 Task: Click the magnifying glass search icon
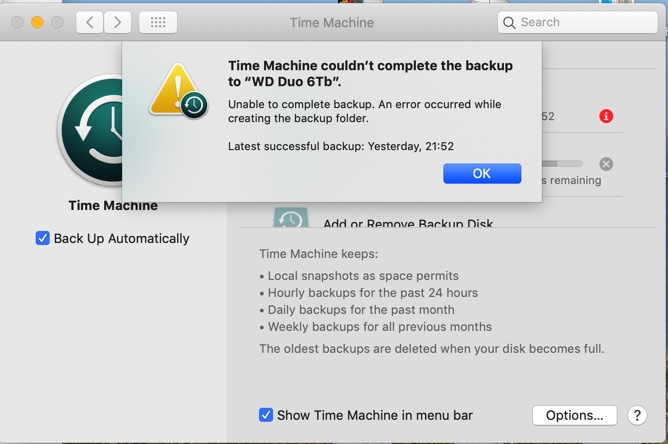click(510, 22)
